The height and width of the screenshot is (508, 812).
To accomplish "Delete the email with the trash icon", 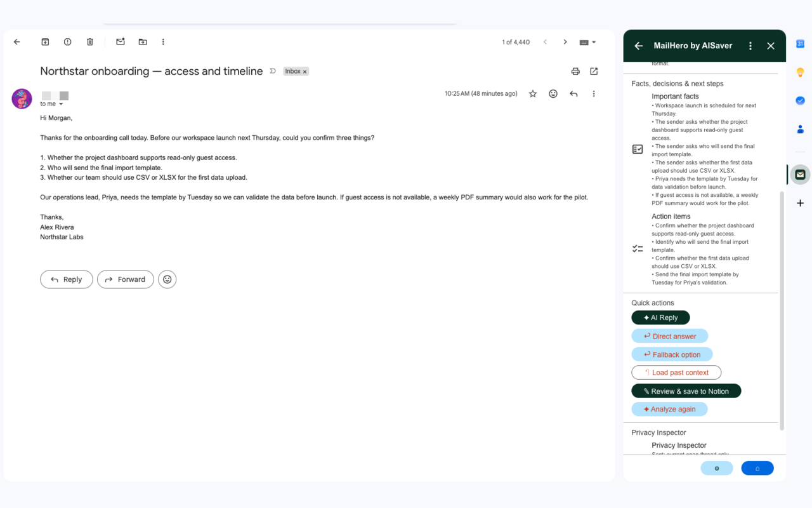I will (90, 42).
